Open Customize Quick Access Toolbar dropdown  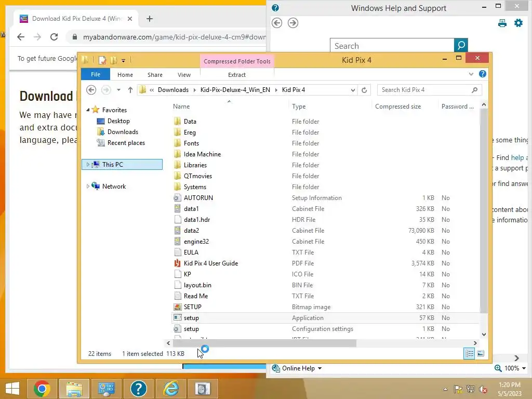pyautogui.click(x=123, y=61)
